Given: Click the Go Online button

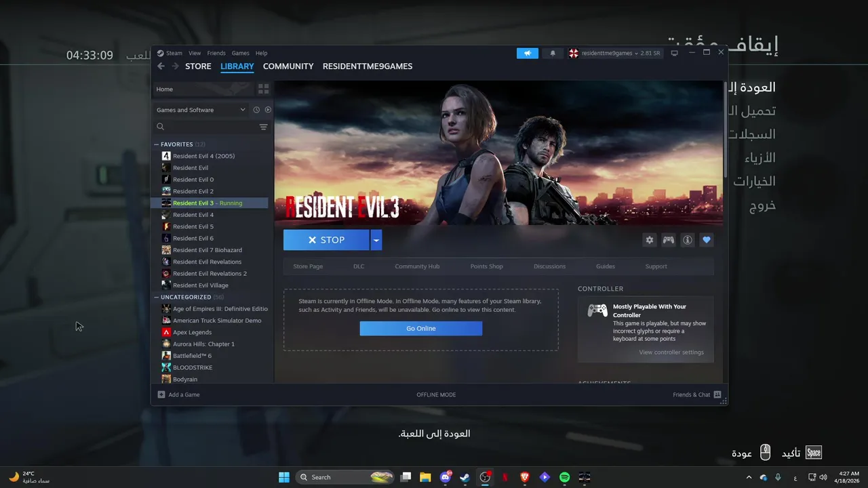Looking at the screenshot, I should 421,329.
